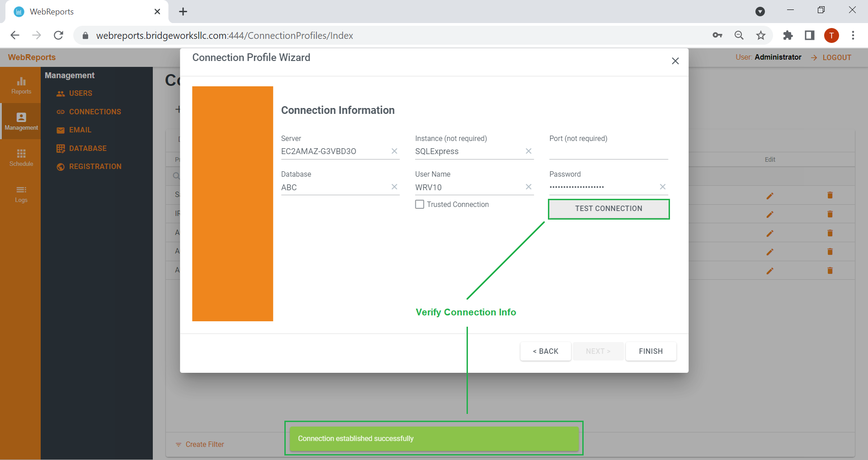Viewport: 868px width, 460px height.
Task: Click the Administrator user name
Action: pos(778,57)
